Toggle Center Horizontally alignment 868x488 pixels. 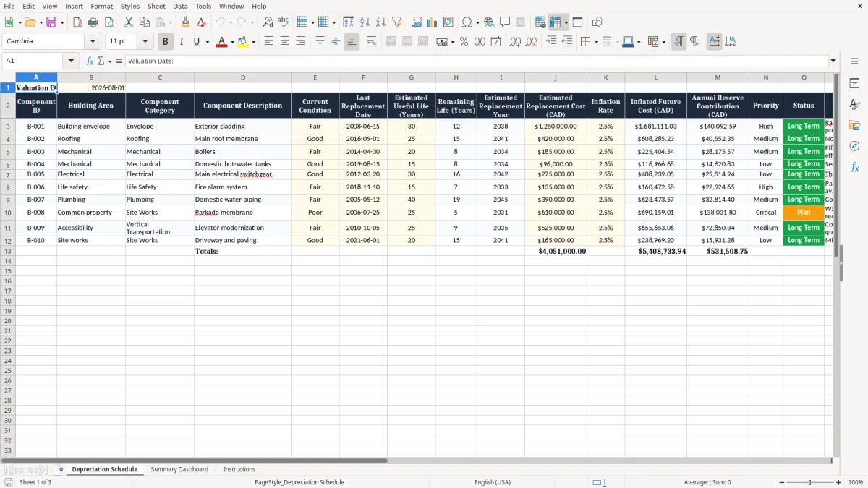tap(284, 42)
